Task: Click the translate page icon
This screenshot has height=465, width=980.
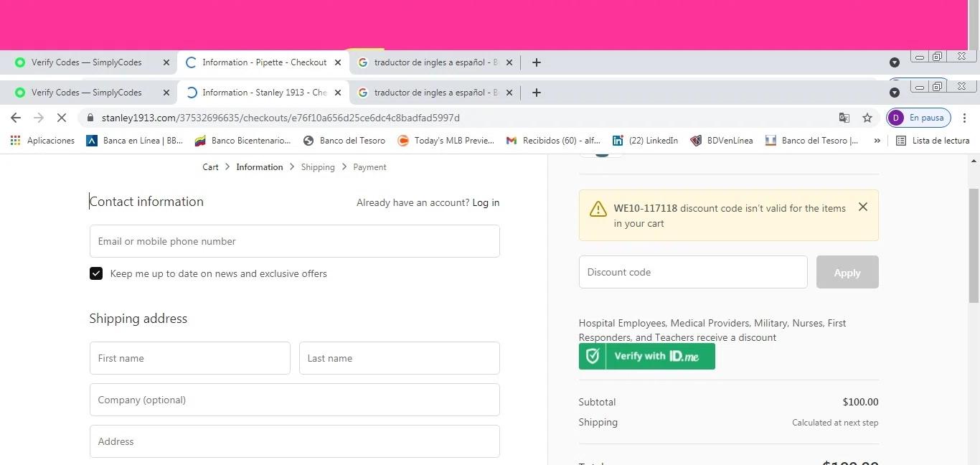Action: pos(844,118)
